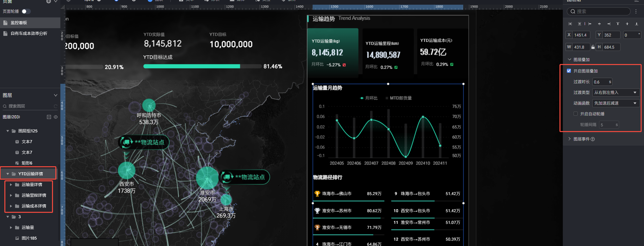
Task: Expand the 运输里程详情 folder
Action: pos(11,195)
